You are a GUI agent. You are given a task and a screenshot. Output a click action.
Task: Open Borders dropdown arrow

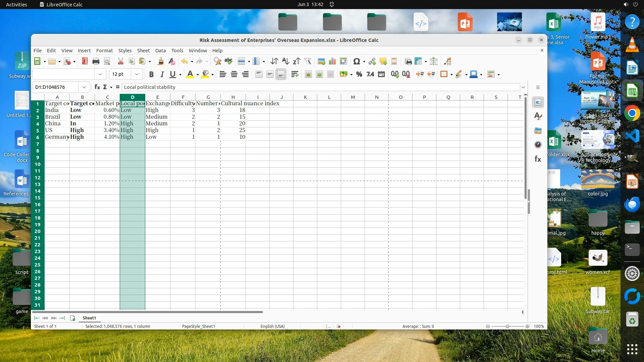(x=451, y=74)
